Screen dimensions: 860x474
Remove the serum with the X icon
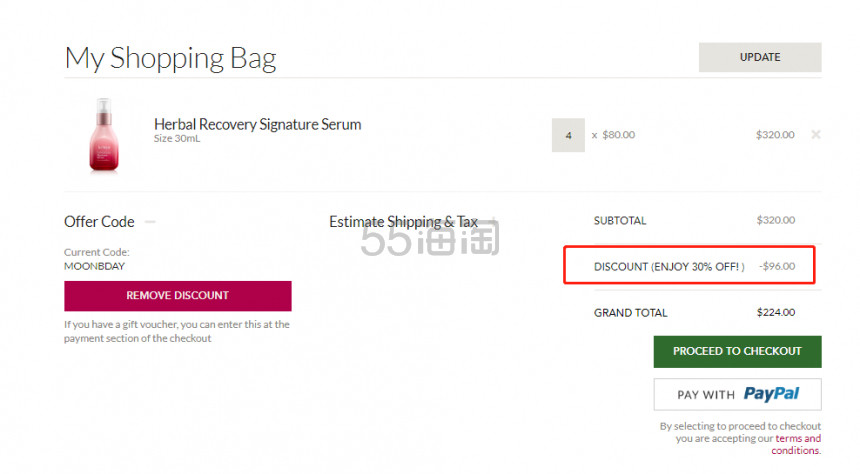click(815, 135)
